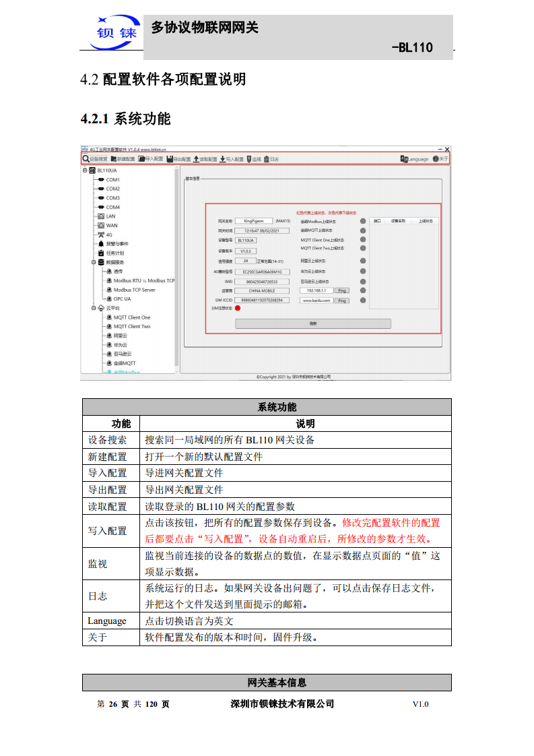The height and width of the screenshot is (756, 534).
Task: Select the LAN node in the tree
Action: [x=106, y=216]
